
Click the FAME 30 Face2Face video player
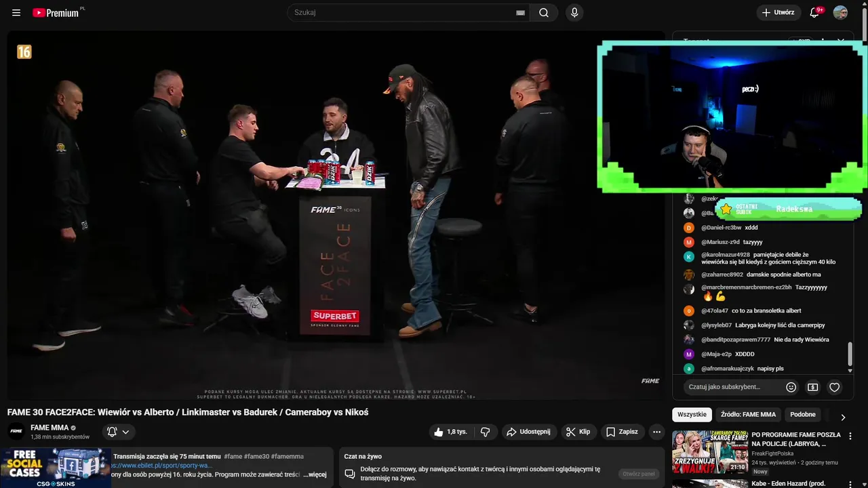[x=336, y=215]
